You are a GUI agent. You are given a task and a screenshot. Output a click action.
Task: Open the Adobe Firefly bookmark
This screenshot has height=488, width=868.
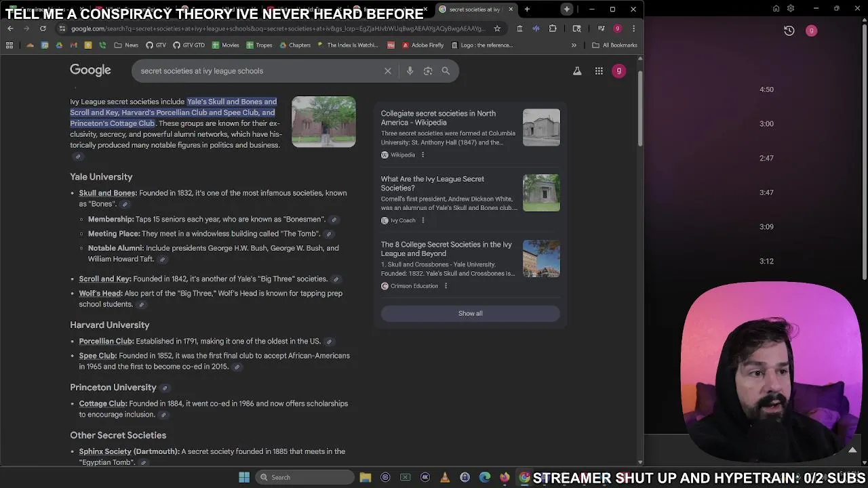click(x=422, y=45)
